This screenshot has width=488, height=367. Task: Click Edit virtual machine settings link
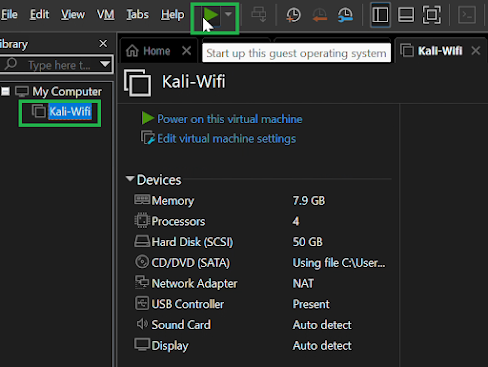[x=226, y=139]
